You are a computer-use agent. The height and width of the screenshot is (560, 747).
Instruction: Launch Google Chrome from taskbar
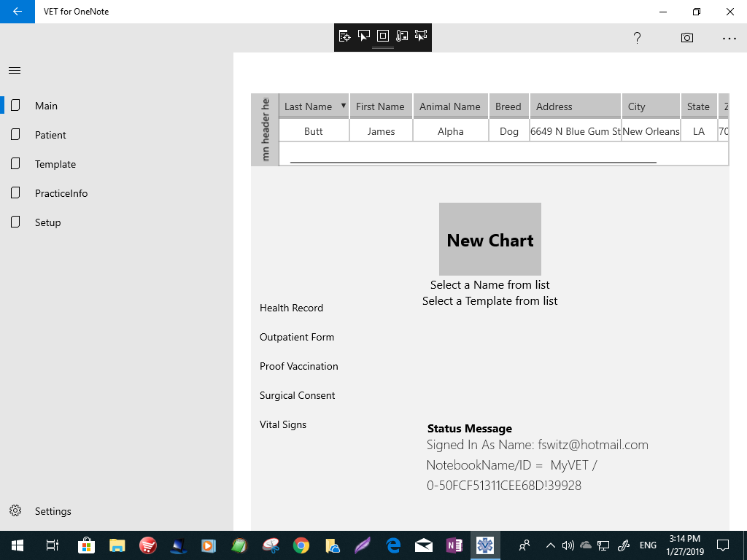click(301, 545)
